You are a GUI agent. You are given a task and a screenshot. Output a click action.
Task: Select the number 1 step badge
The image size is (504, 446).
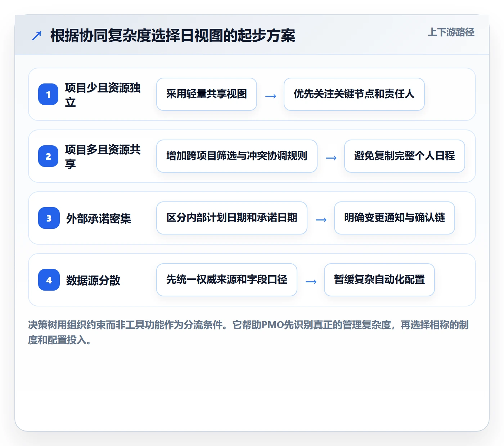pyautogui.click(x=48, y=94)
